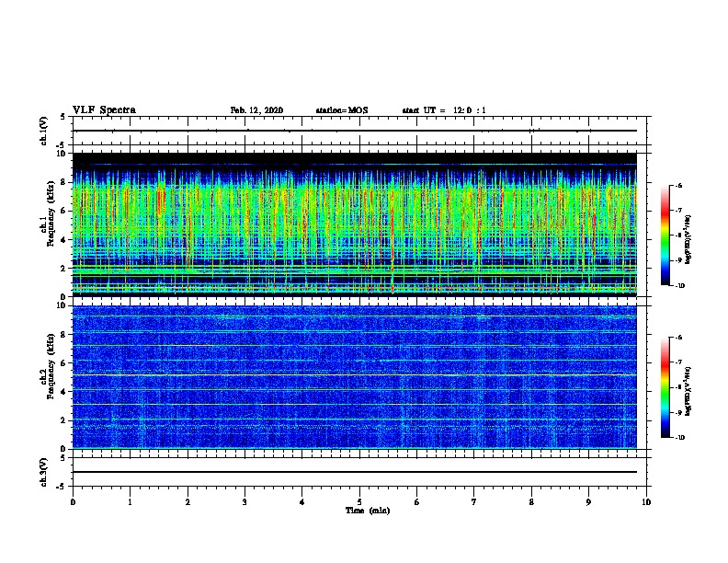Click the ch.2 frequency tick label "4"

(x=63, y=392)
